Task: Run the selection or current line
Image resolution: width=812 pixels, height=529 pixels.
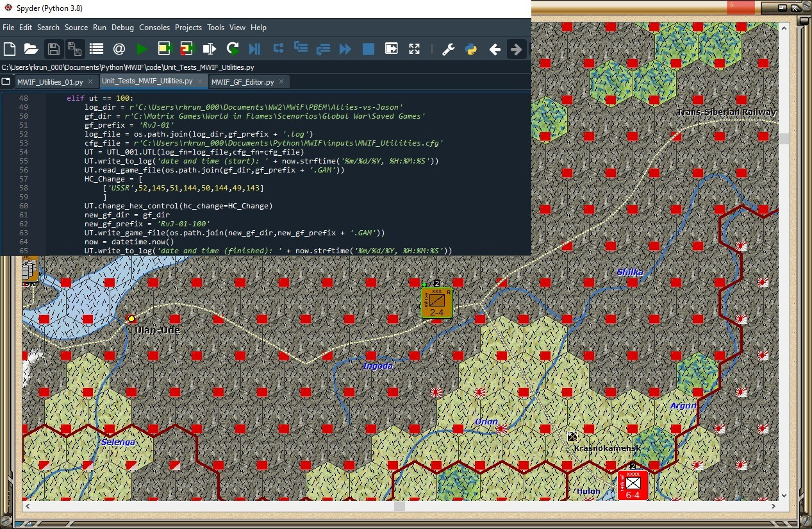Action: (210, 49)
